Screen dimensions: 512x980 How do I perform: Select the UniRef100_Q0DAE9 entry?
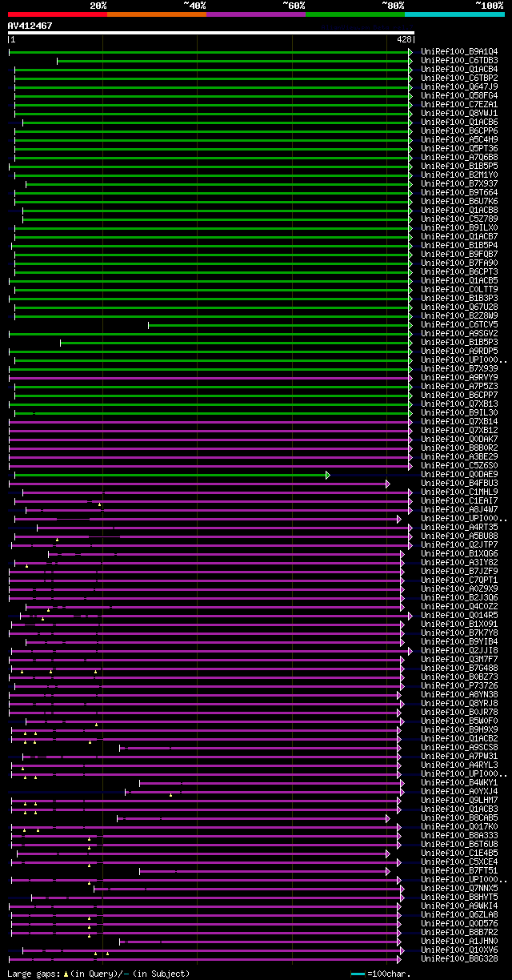459,474
